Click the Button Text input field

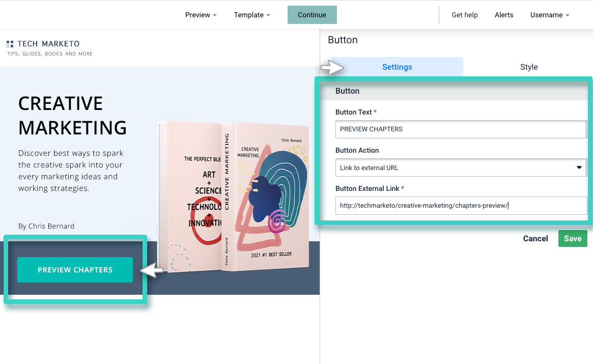pyautogui.click(x=461, y=129)
